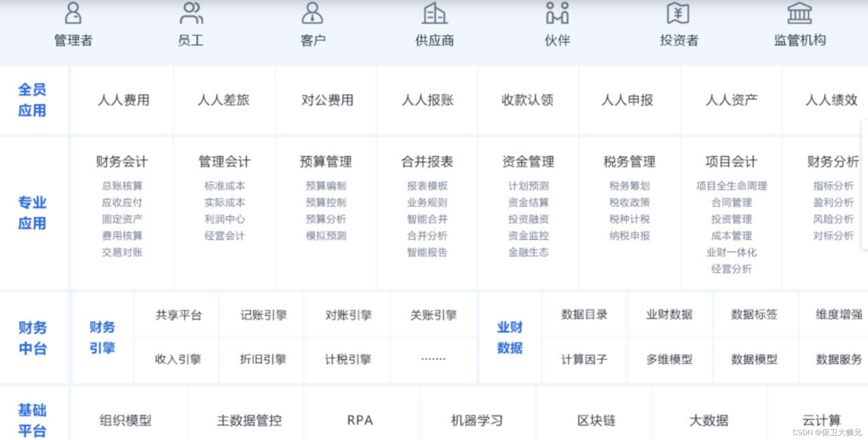This screenshot has width=868, height=440.
Task: Click the 资金管理 heading
Action: click(x=528, y=162)
